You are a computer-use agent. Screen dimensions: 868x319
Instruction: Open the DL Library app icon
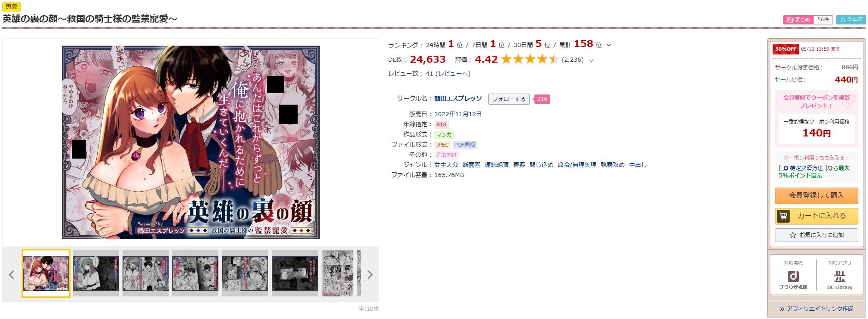point(839,276)
